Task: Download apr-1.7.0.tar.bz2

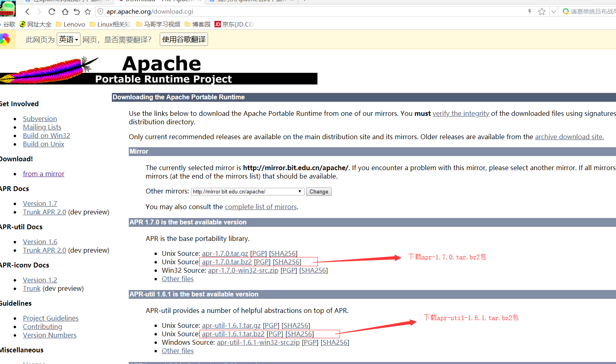Action: tap(227, 262)
